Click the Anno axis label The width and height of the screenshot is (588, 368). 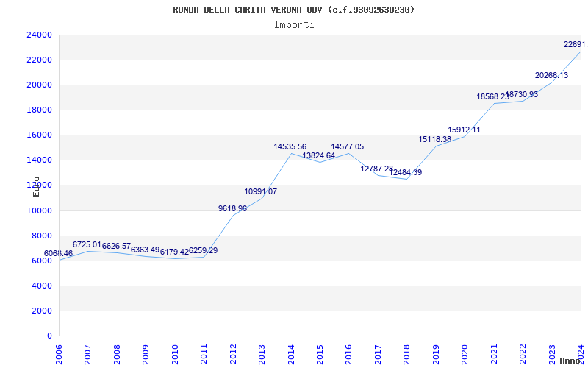click(x=570, y=361)
